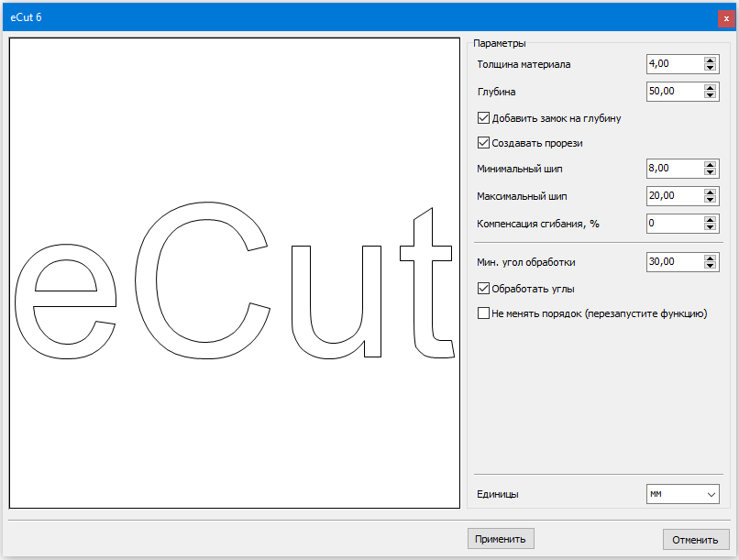Close the eCut 6 dialog window

(x=726, y=17)
